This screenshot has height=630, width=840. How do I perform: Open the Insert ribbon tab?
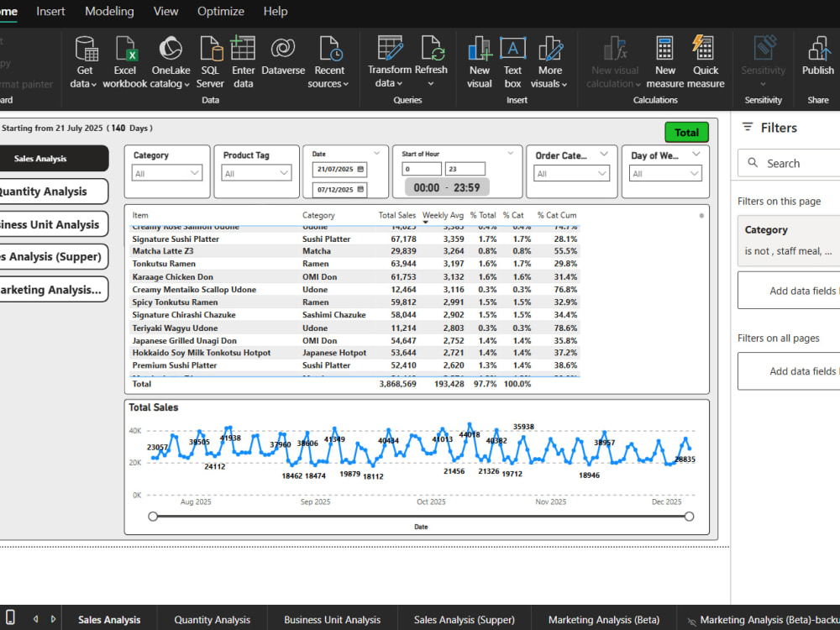(50, 11)
